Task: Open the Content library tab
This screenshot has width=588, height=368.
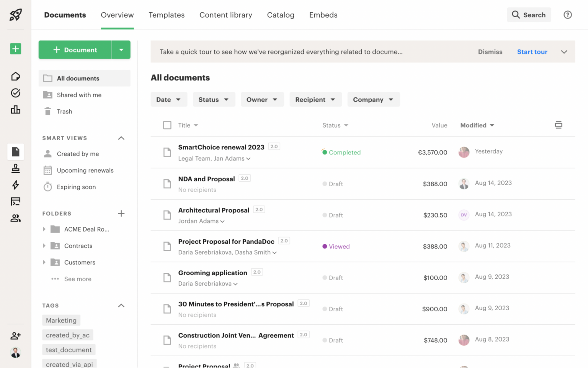Action: click(225, 15)
